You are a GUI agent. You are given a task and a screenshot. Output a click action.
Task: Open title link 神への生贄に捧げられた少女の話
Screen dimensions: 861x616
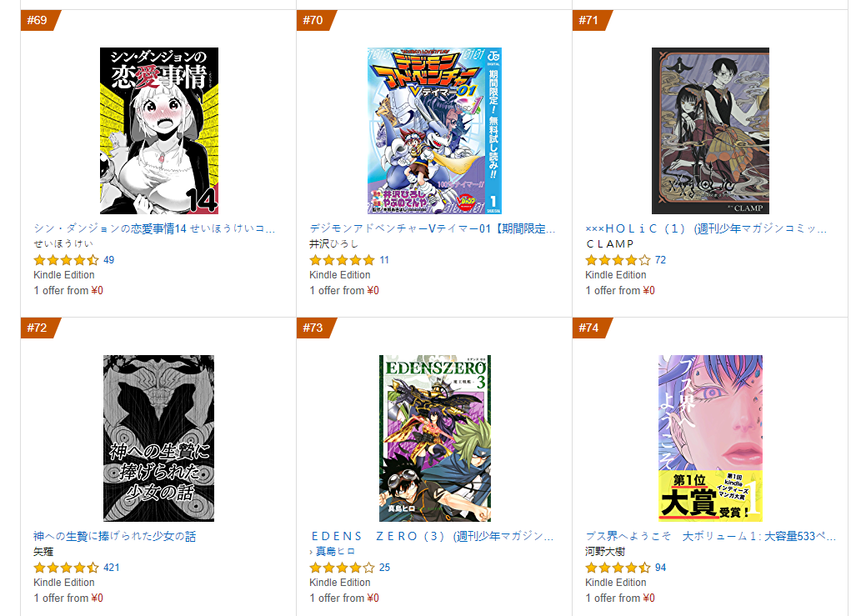(x=114, y=536)
